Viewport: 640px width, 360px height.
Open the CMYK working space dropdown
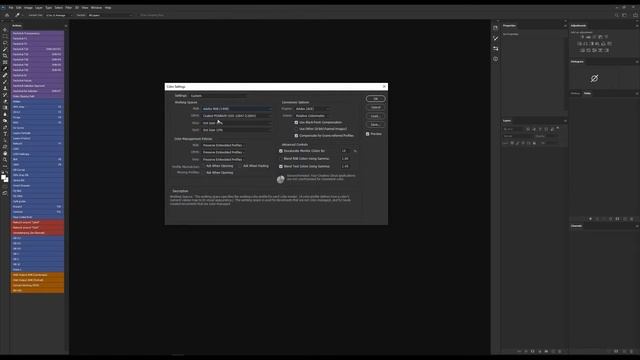click(x=236, y=116)
